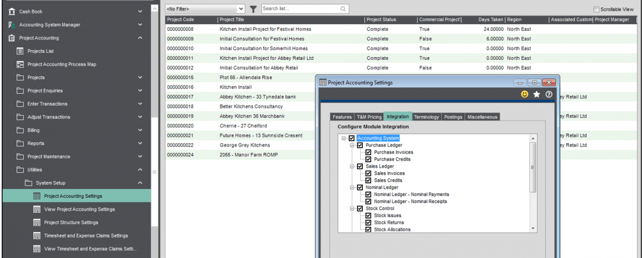This screenshot has width=644, height=258.
Task: Open Projects List in sidebar
Action: point(76,51)
